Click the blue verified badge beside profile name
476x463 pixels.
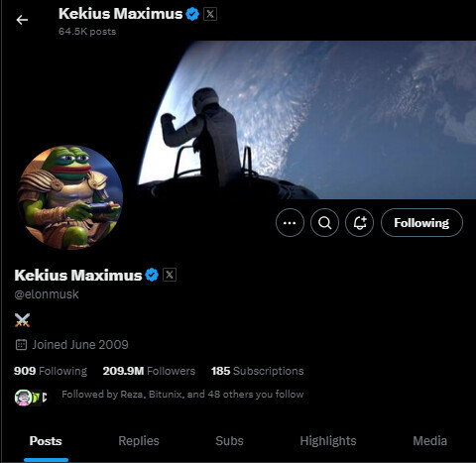click(x=152, y=275)
